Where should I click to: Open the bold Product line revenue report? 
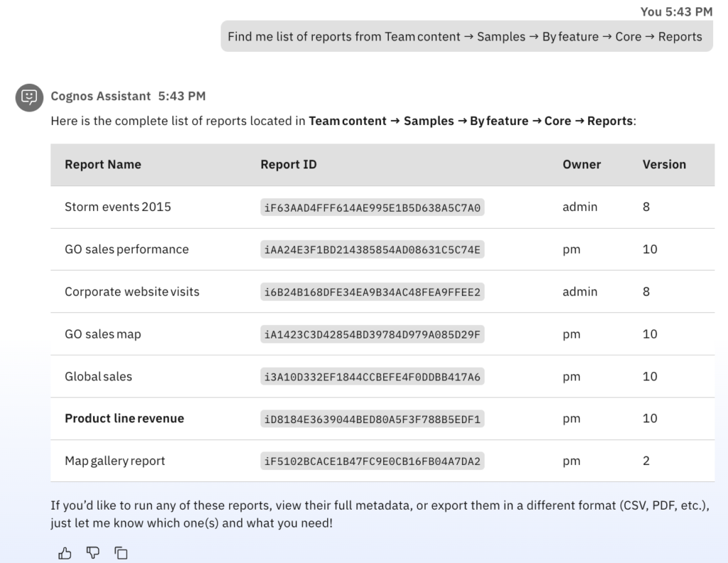(x=124, y=419)
